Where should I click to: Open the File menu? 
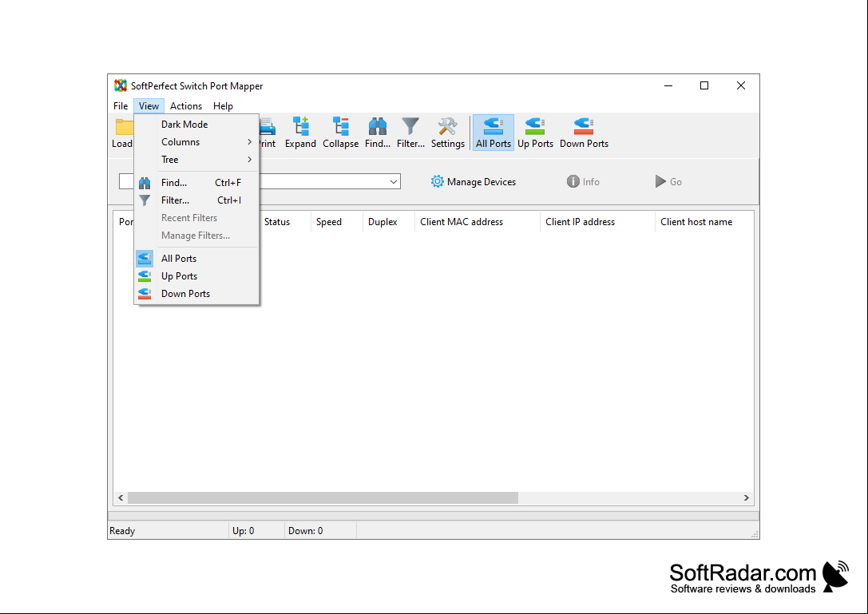tap(121, 105)
